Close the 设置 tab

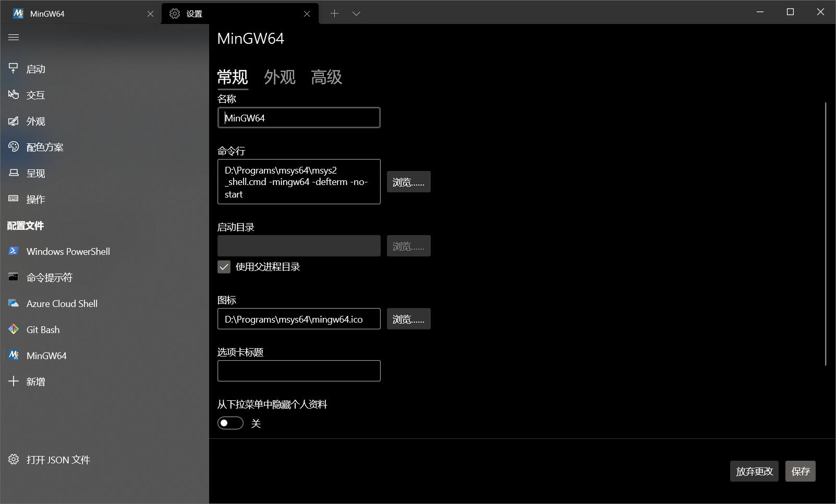[307, 14]
